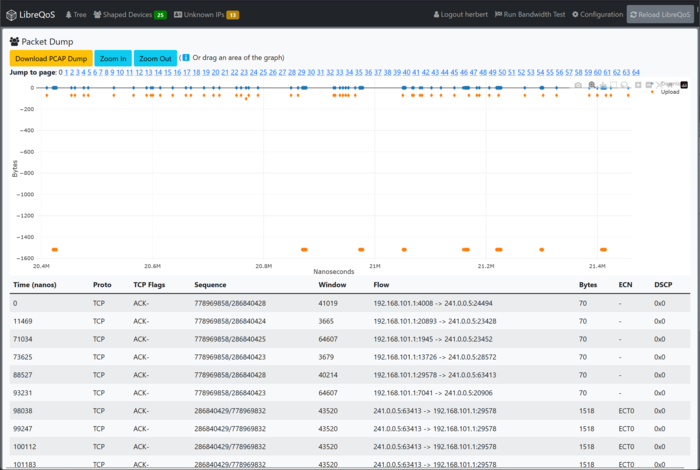Image resolution: width=700 pixels, height=470 pixels.
Task: Click the Plotly logo icon on the graph toolbar
Action: click(x=685, y=85)
